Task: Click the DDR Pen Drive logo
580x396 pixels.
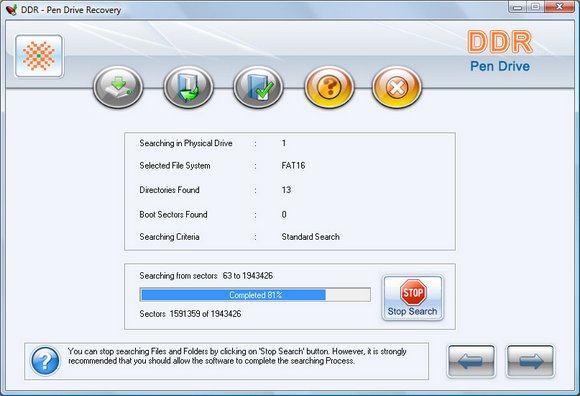Action: (500, 51)
